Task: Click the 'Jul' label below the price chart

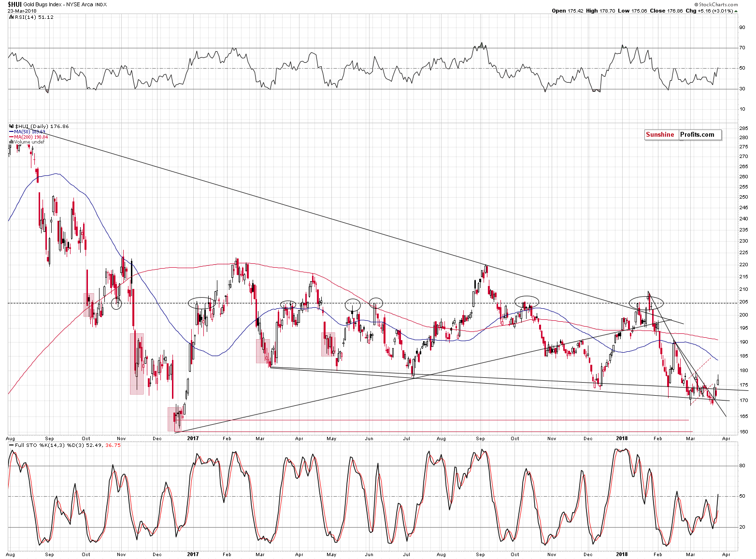Action: click(x=407, y=439)
